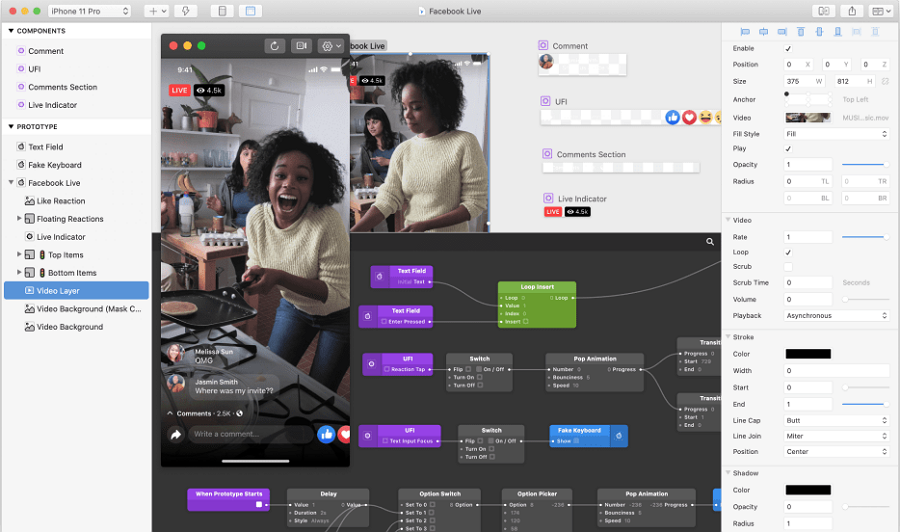Toggle the Play checkbox
The width and height of the screenshot is (900, 532).
[788, 149]
